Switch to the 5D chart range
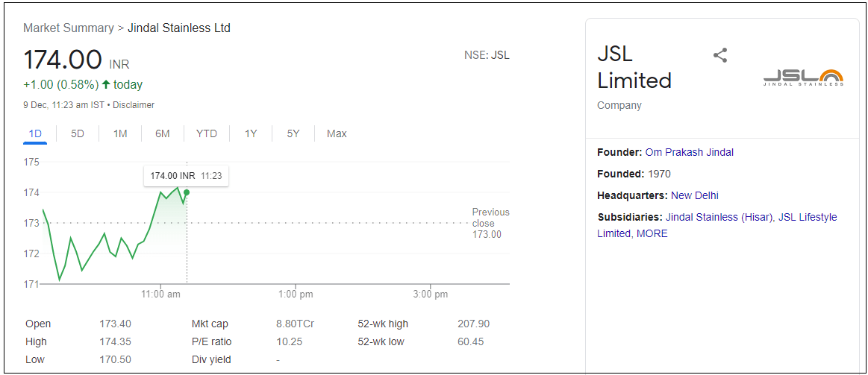The width and height of the screenshot is (868, 375). click(x=78, y=134)
